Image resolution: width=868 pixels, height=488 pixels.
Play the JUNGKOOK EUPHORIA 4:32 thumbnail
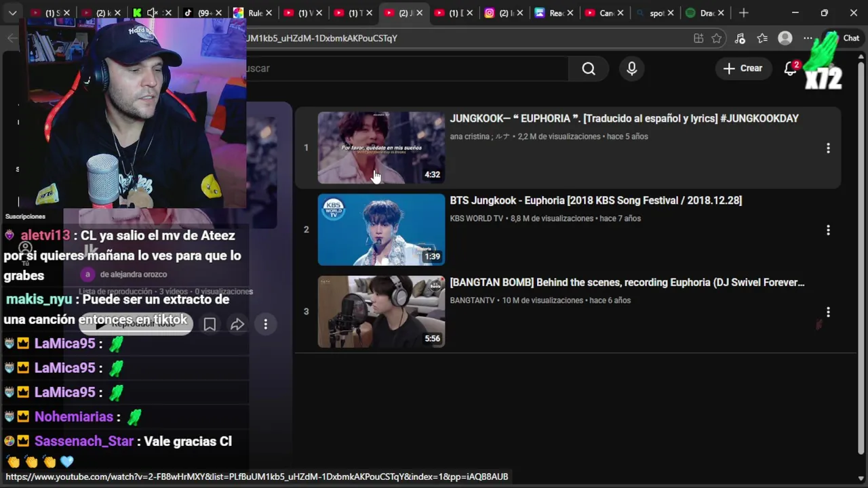click(x=381, y=148)
